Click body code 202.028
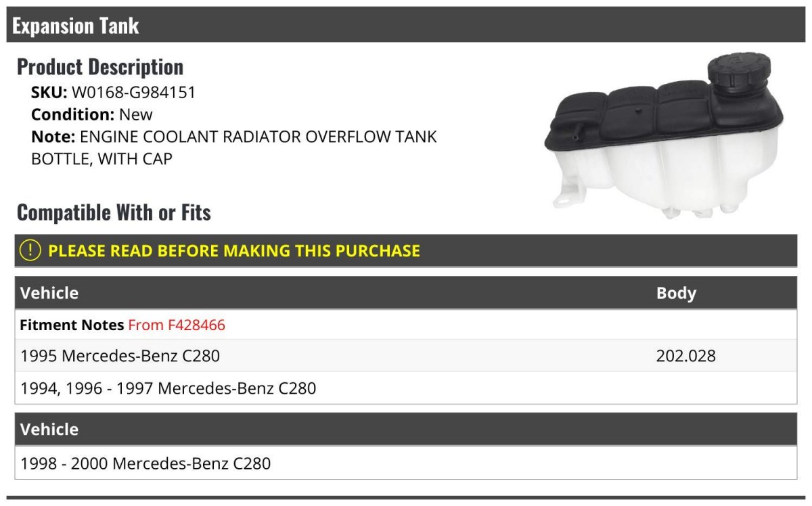The width and height of the screenshot is (812, 506). point(685,355)
